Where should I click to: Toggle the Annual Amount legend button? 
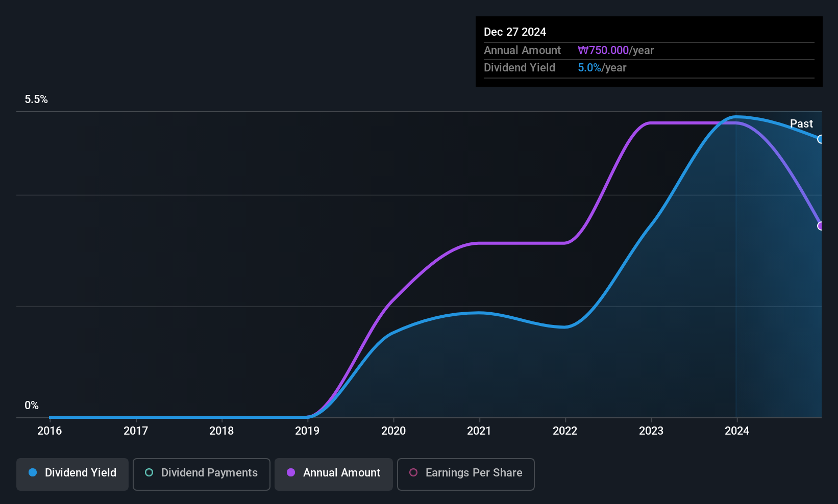point(334,474)
